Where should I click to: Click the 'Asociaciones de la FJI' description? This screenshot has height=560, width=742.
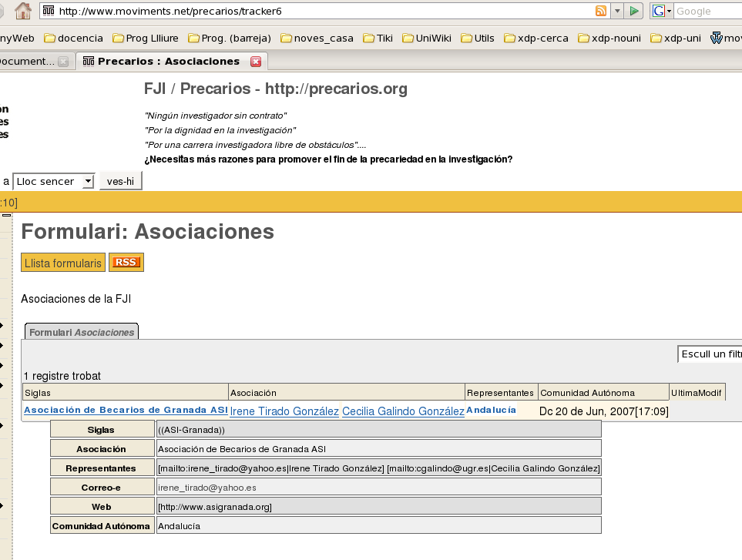pos(76,299)
